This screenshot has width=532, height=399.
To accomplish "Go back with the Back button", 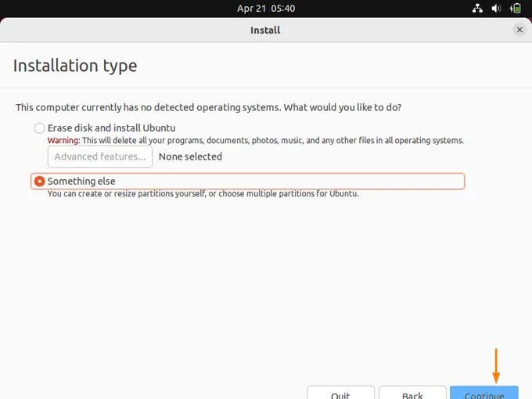I will (412, 393).
